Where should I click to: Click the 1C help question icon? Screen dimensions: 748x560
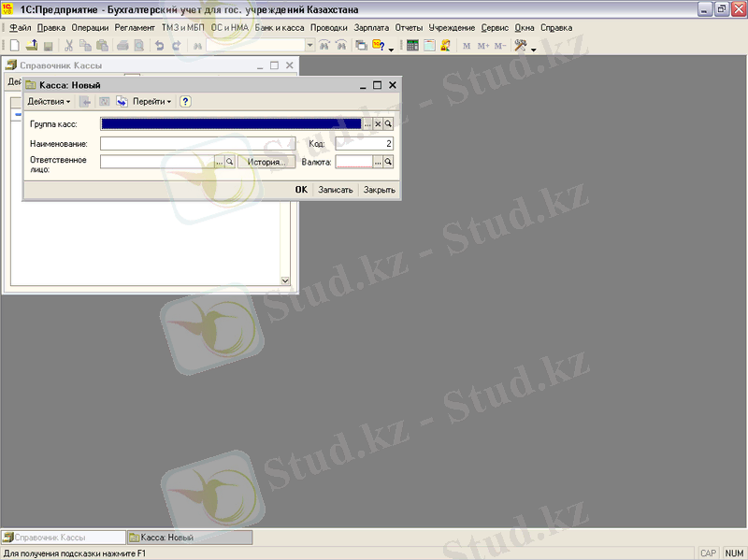click(379, 45)
